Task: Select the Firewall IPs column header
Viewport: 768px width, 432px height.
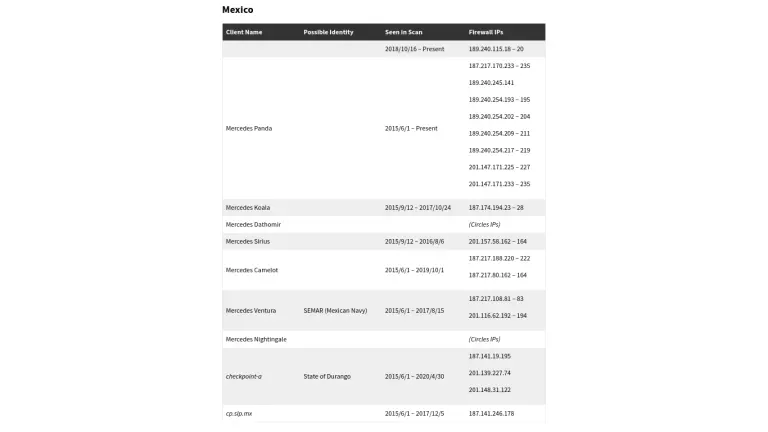Action: click(487, 32)
